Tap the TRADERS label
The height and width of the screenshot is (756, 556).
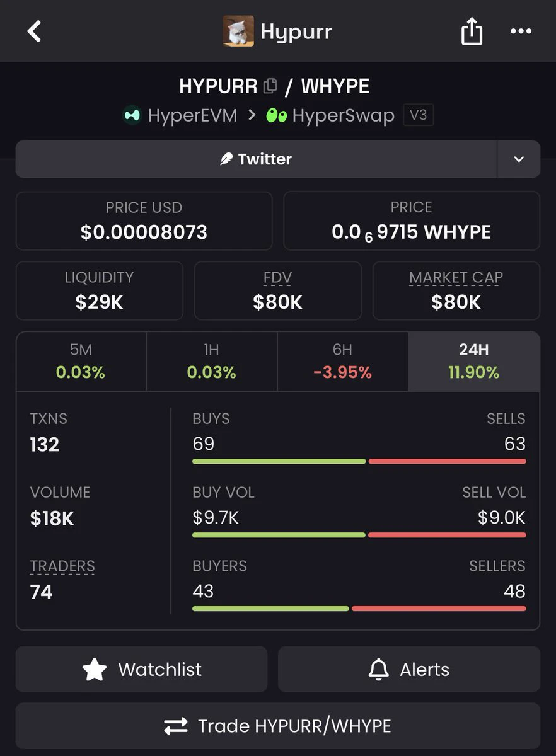[x=62, y=566]
